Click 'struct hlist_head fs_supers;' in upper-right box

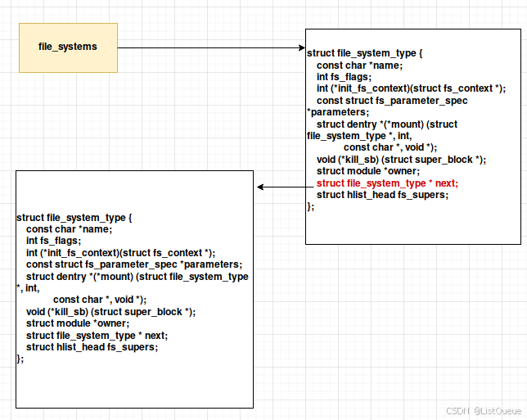(x=382, y=195)
